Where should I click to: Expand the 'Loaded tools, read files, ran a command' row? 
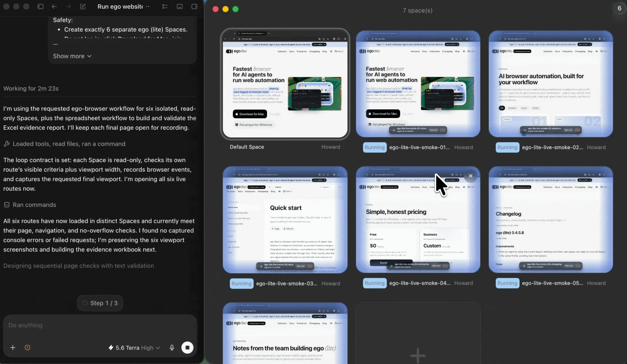tap(64, 144)
